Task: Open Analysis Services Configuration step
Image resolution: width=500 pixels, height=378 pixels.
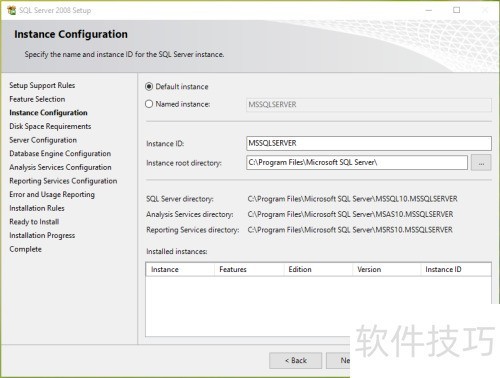Action: point(60,167)
